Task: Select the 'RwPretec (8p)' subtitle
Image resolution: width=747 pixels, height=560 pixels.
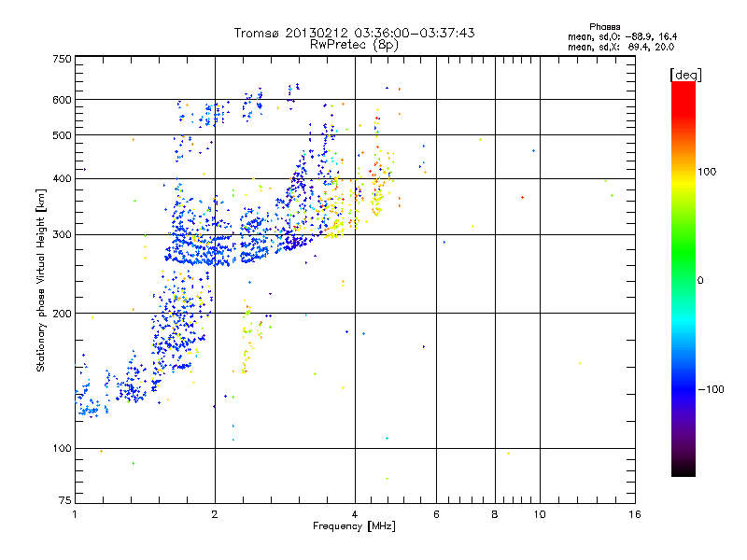Action: pyautogui.click(x=354, y=45)
